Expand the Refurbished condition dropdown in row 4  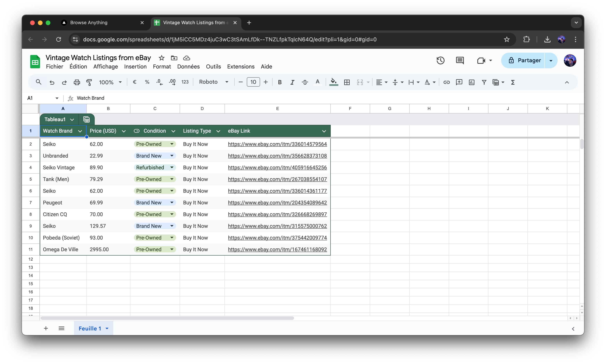click(x=172, y=168)
